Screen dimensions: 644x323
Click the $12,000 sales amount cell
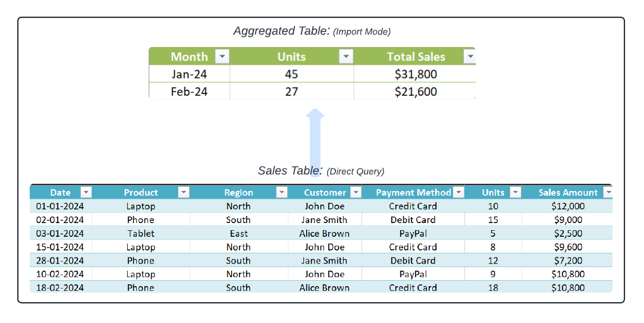coord(568,206)
